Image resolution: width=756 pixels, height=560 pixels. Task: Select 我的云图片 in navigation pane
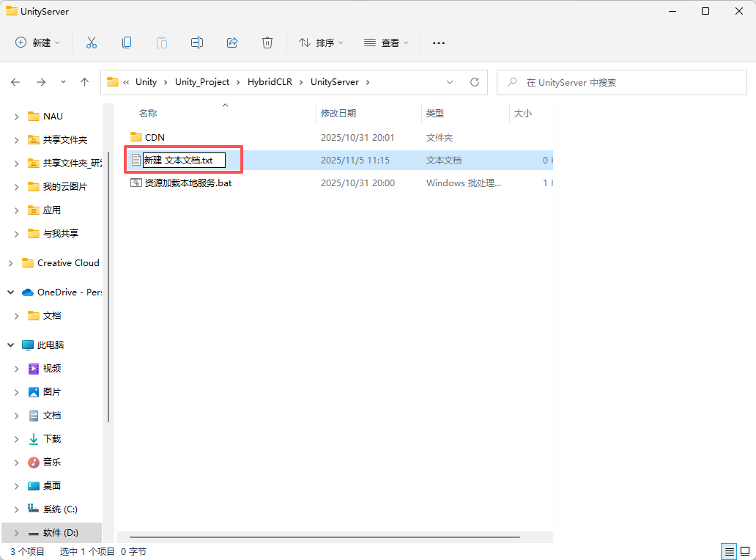(65, 187)
